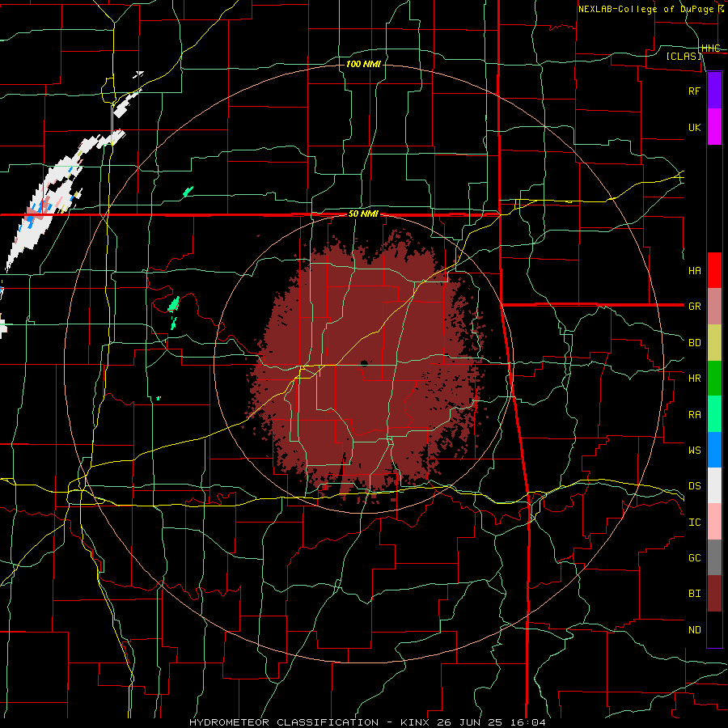Click the [CLAS] units label

pyautogui.click(x=684, y=56)
